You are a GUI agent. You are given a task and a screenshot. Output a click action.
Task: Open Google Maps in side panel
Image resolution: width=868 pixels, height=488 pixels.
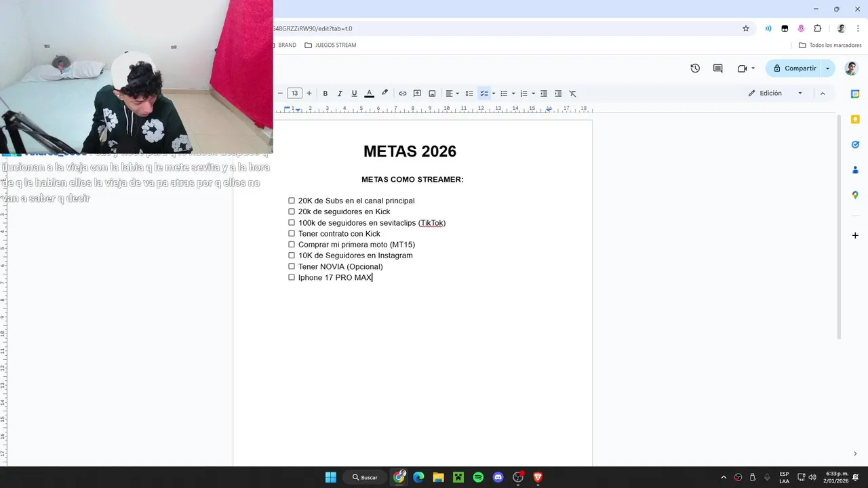855,195
